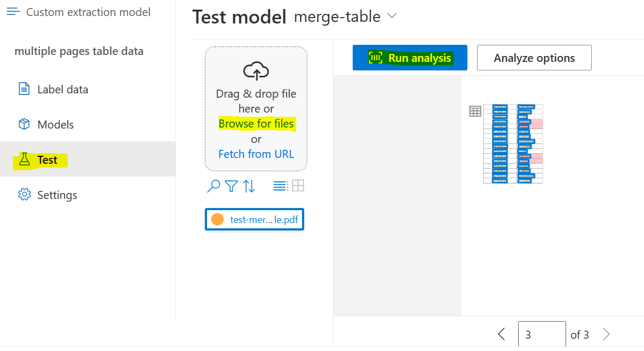Screen dimensions: 644x351
Task: Click the sort arrows icon
Action: (x=249, y=186)
